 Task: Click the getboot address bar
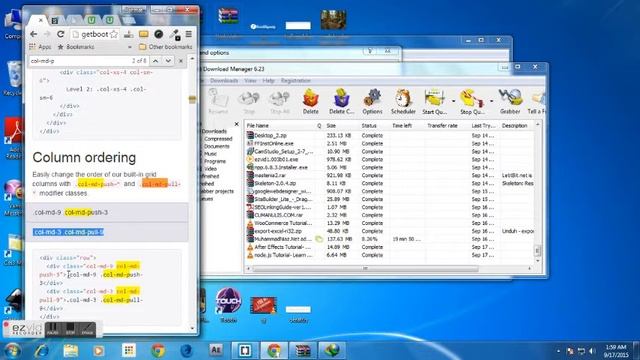[x=95, y=34]
